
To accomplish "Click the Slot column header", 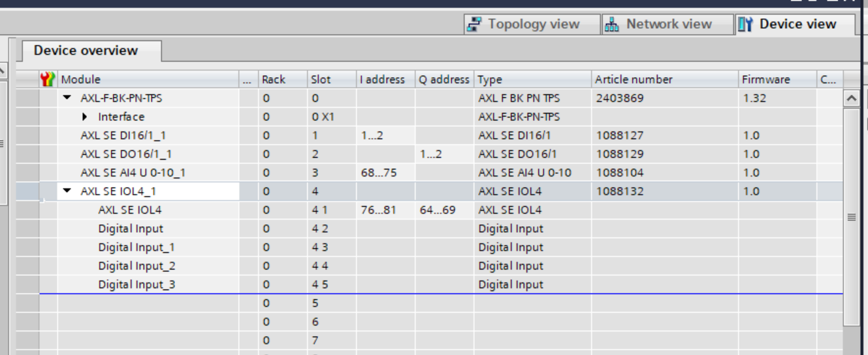I will point(332,79).
